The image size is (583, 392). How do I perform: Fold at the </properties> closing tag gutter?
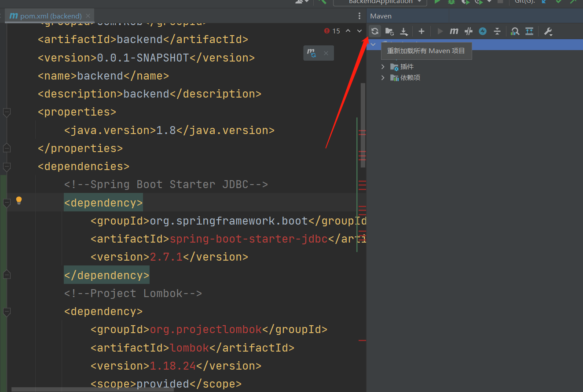7,148
